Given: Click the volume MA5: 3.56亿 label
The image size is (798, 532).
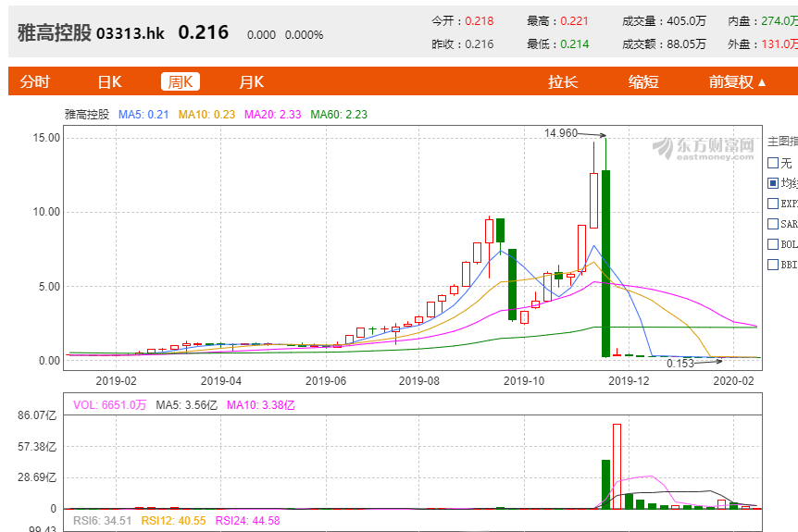Looking at the screenshot, I should 186,405.
